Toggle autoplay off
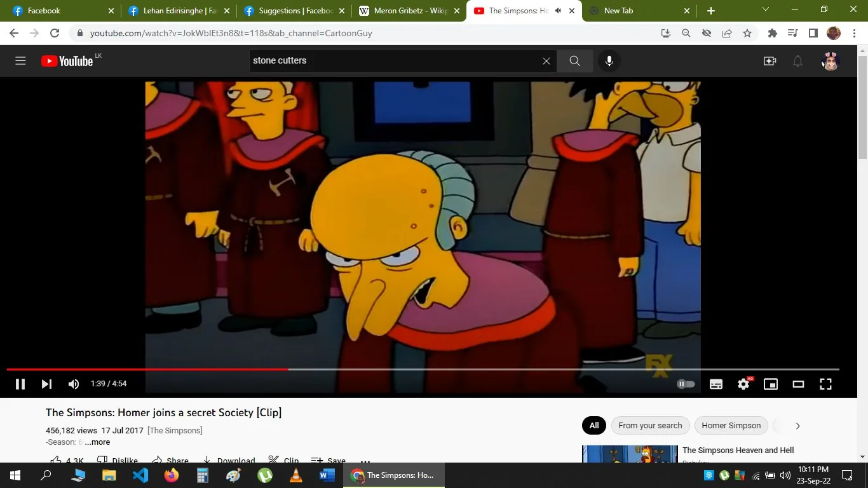Viewport: 868px width, 488px height. (685, 384)
